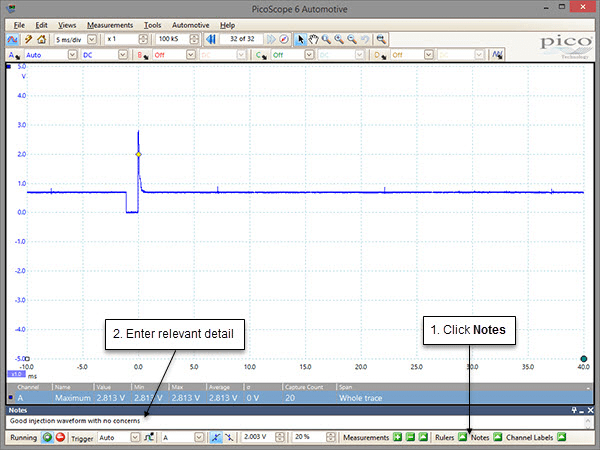Go to the previous waveform buffer
Image resolution: width=600 pixels, height=450 pixels.
click(x=211, y=39)
